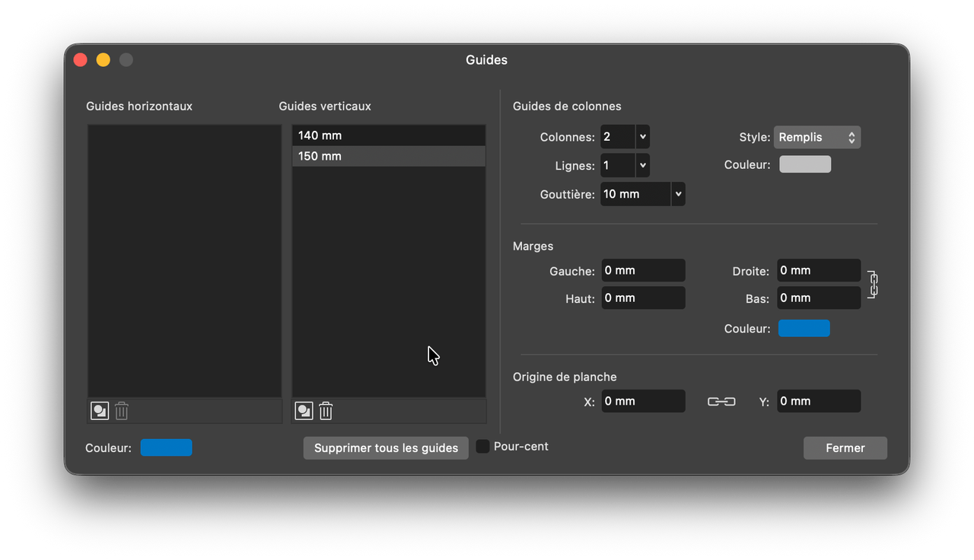
Task: Click the Bas margin input field
Action: pos(818,297)
